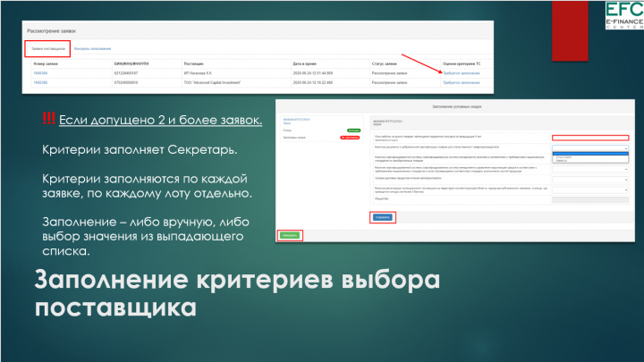
Task: Open Условия доставки criterion dropdown
Action: click(x=590, y=180)
